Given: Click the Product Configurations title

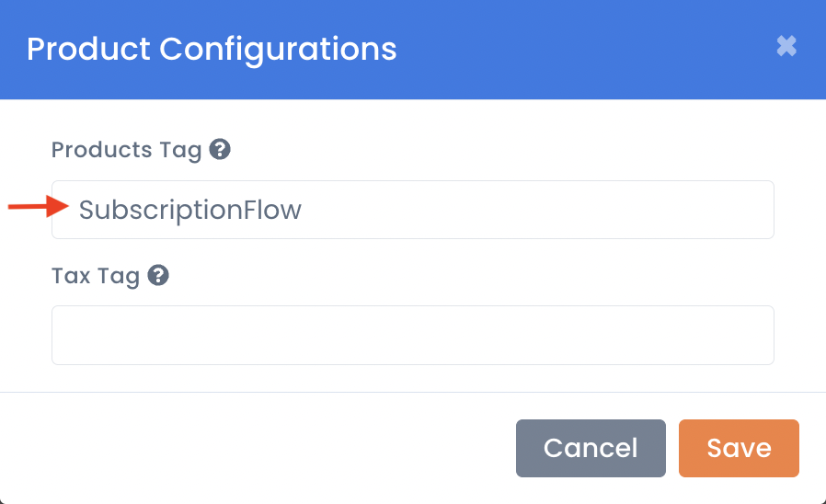Looking at the screenshot, I should 212,51.
